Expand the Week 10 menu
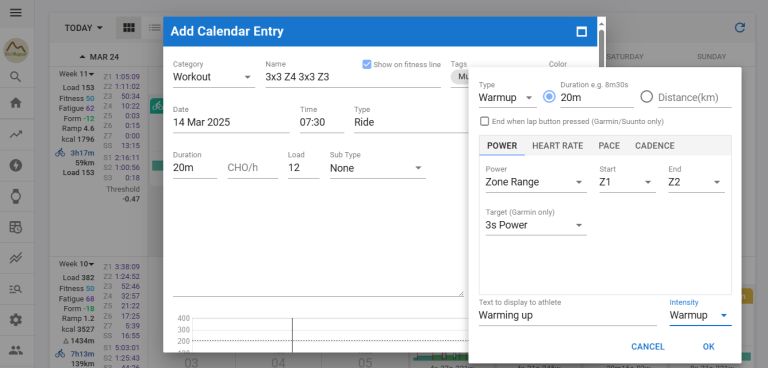Screen dimensions: 768x368 76,264
